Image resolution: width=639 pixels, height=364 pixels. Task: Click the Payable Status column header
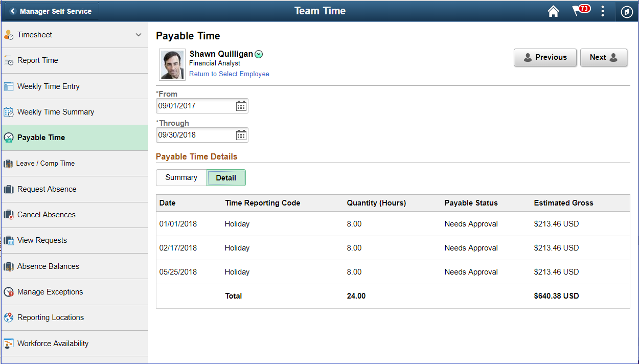[471, 203]
